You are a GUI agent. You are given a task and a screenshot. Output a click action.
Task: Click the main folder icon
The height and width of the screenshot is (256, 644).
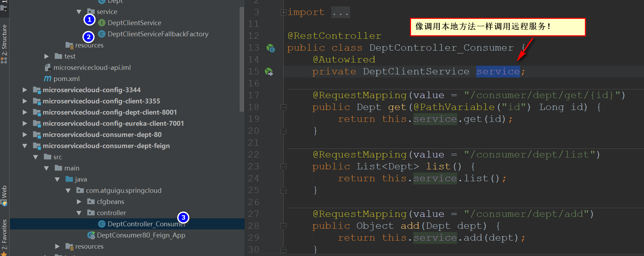click(58, 168)
